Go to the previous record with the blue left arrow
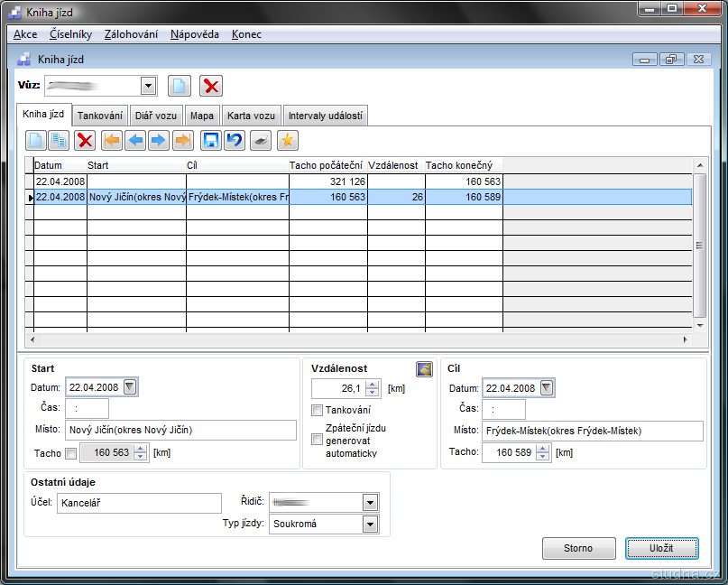 pyautogui.click(x=135, y=140)
